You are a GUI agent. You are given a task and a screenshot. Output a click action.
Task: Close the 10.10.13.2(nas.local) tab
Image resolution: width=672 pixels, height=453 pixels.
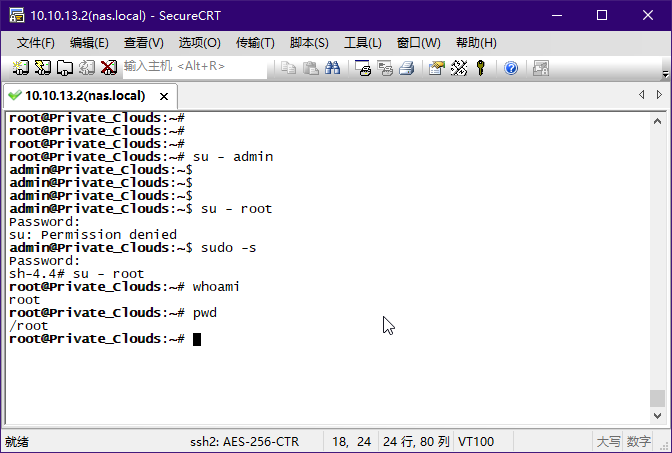coord(165,96)
